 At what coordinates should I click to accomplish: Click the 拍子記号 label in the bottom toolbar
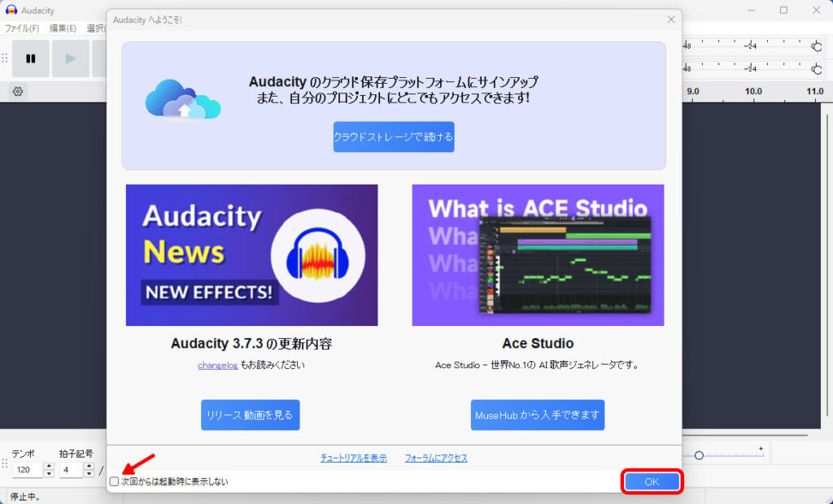pyautogui.click(x=76, y=454)
